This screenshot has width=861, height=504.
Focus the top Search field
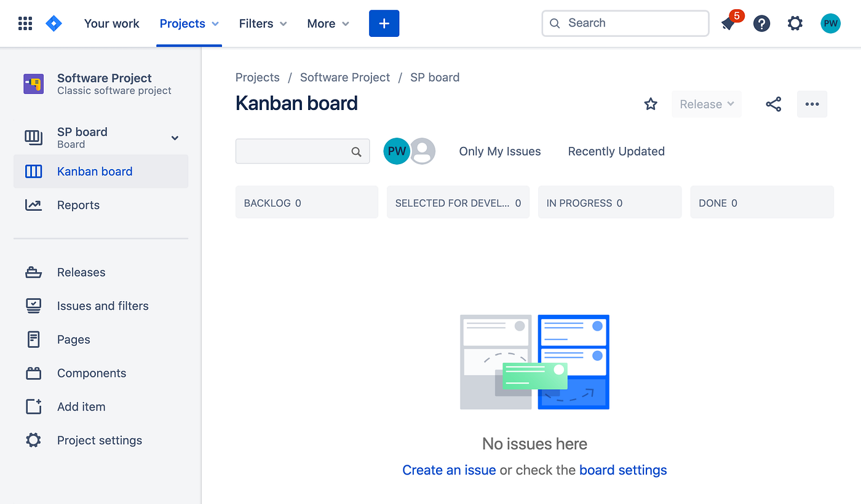tap(625, 23)
